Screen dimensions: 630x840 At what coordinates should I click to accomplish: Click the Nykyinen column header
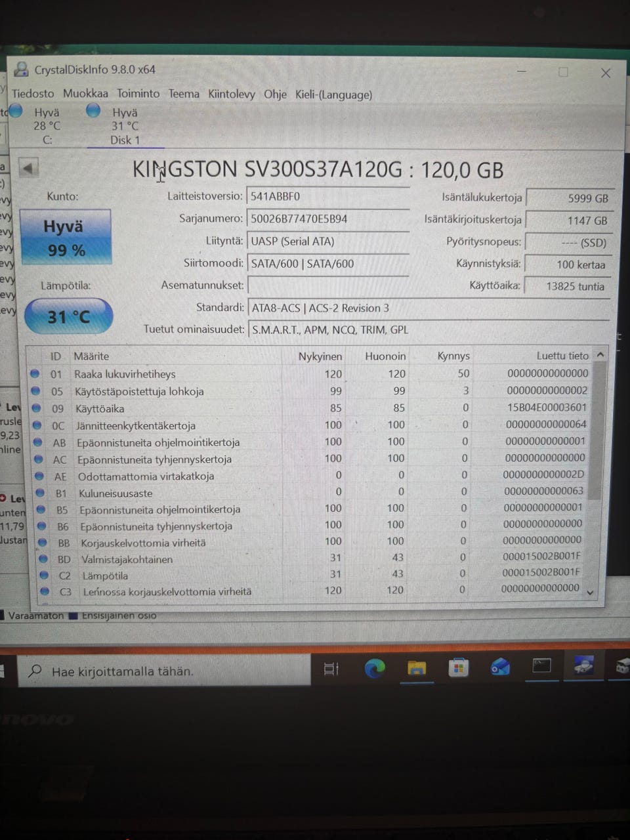pos(320,356)
